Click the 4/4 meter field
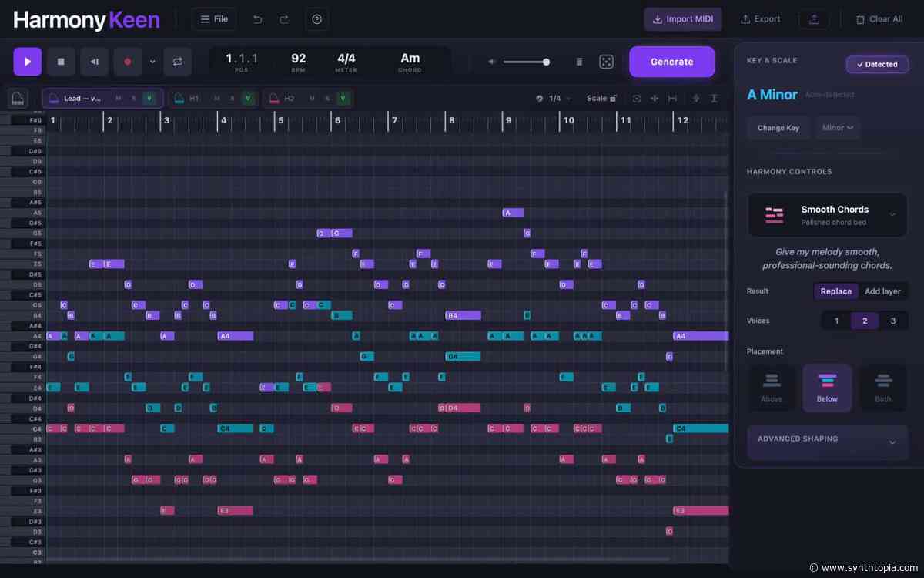This screenshot has height=578, width=924. coord(346,62)
